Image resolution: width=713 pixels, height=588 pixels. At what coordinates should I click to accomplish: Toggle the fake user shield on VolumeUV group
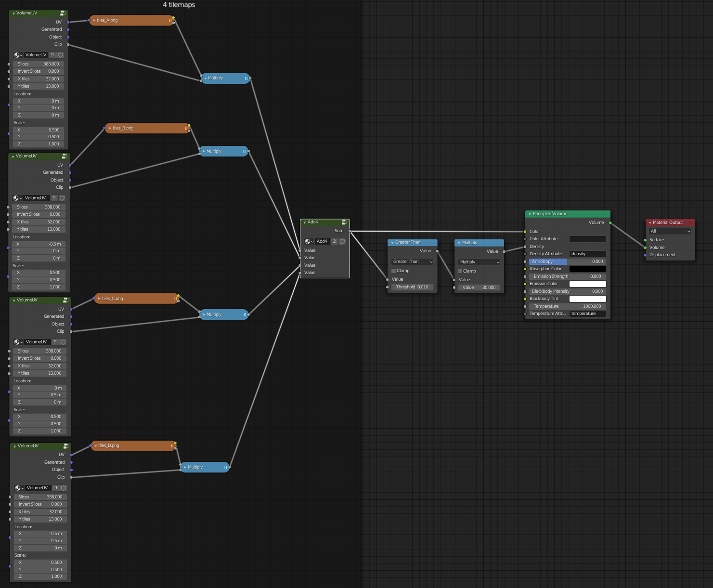tap(61, 55)
